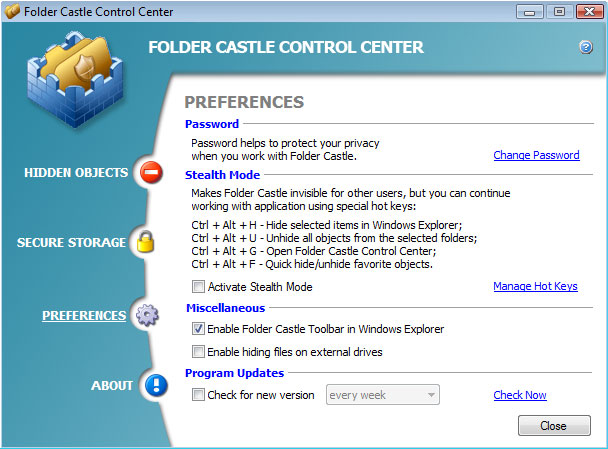Click the Folder Castle castle logo
This screenshot has height=449, width=608.
pyautogui.click(x=76, y=79)
